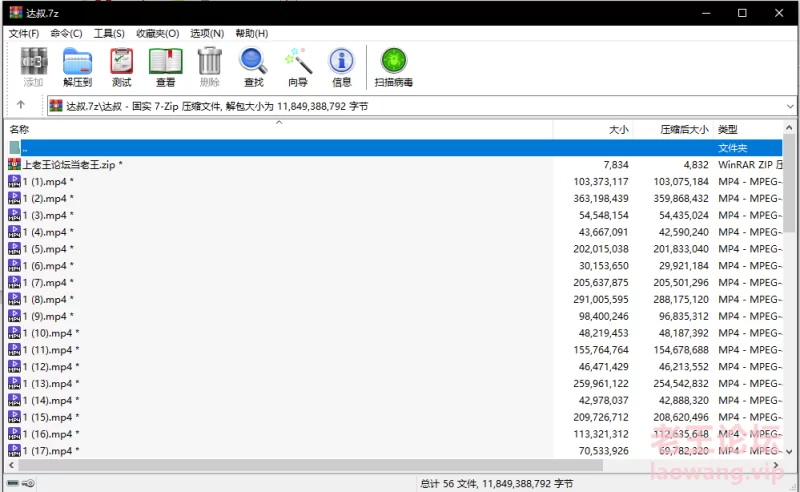
Task: Click the Extract To (解压到) icon
Action: [78, 61]
